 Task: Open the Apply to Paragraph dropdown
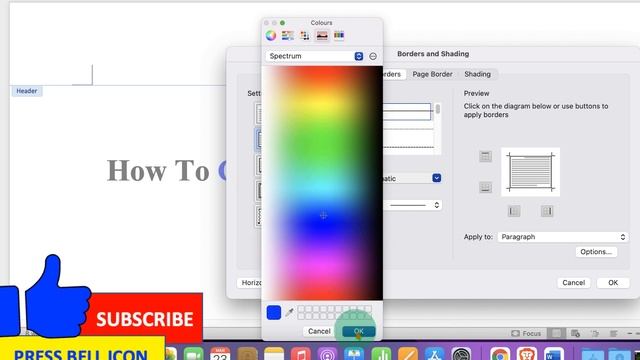[562, 237]
